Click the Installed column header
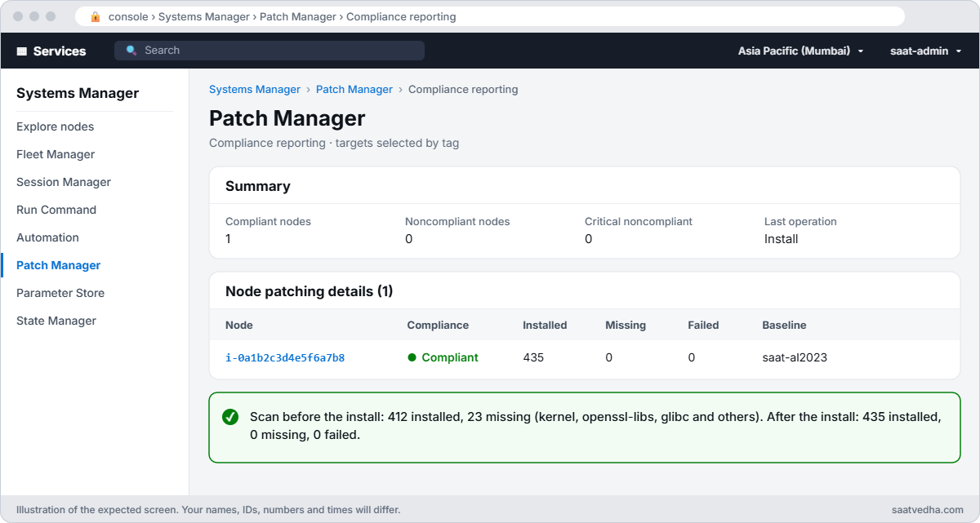Screen dimensions: 980x523 545,325
